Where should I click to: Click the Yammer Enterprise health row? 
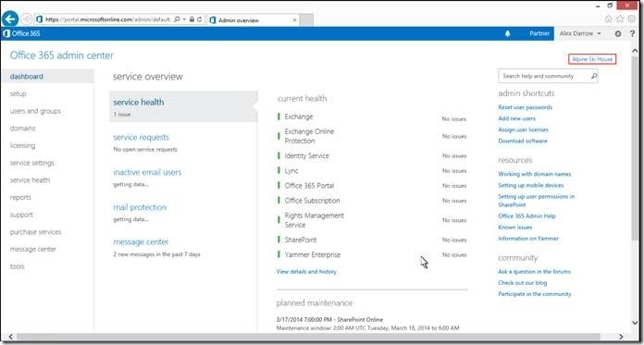point(372,254)
